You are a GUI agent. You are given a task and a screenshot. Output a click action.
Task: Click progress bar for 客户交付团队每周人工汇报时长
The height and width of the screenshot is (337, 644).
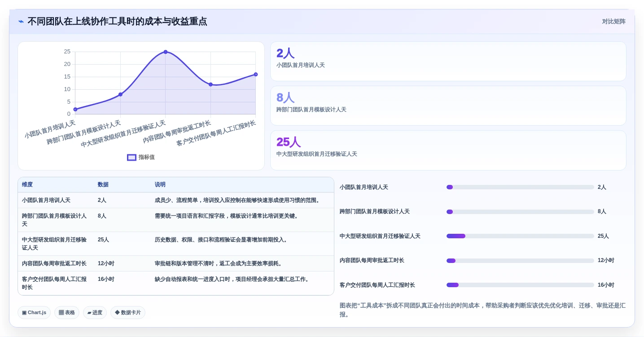click(x=520, y=285)
